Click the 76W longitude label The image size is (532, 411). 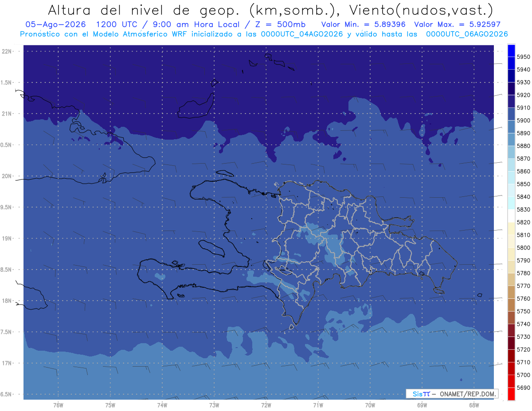pyautogui.click(x=58, y=405)
